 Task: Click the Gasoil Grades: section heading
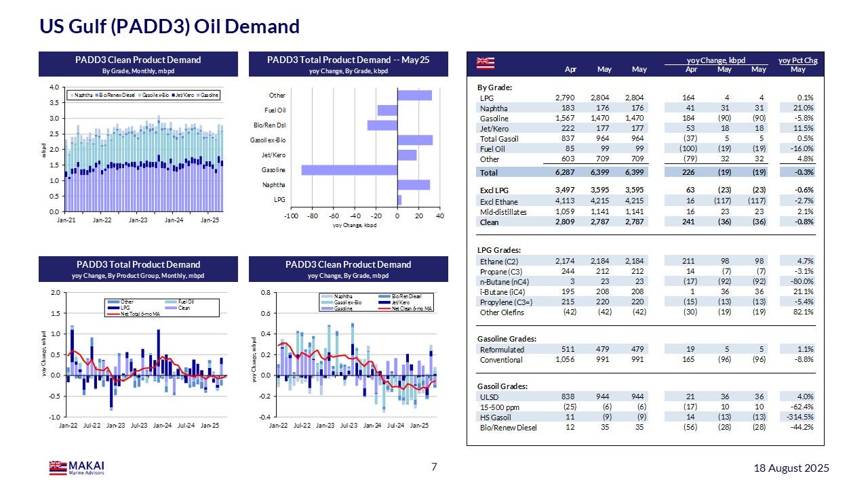[504, 386]
